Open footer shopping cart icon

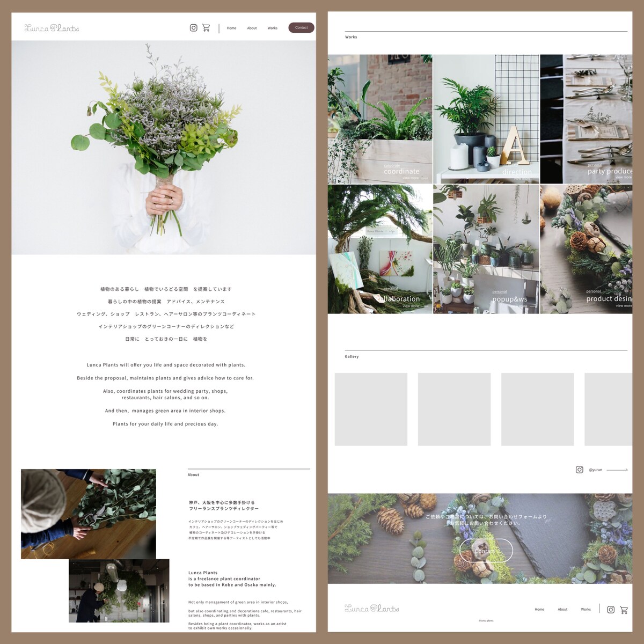coord(624,610)
